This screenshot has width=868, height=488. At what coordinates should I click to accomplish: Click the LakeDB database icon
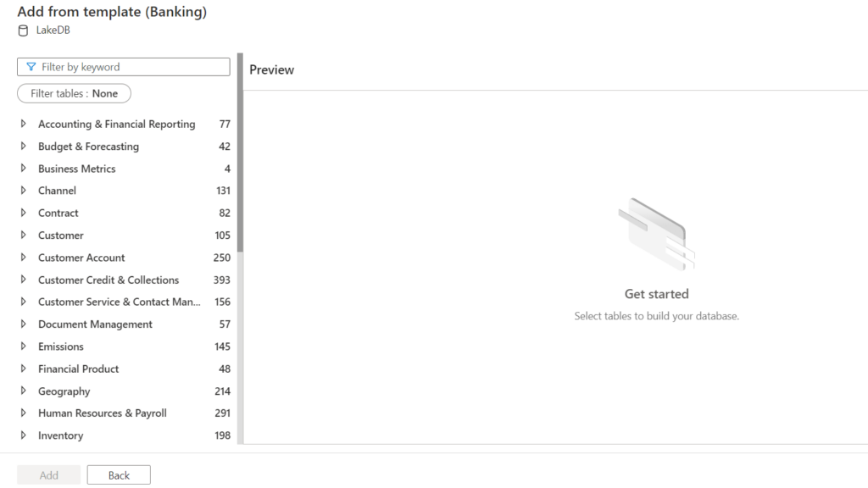(22, 29)
